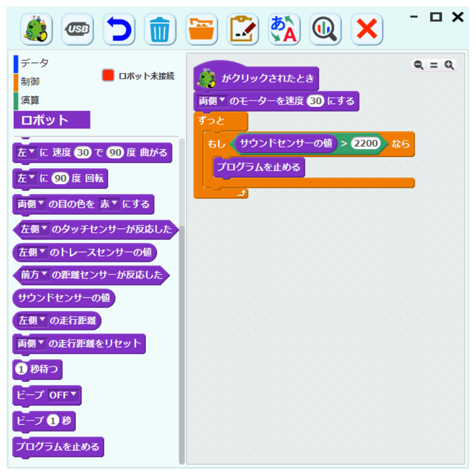
Task: Open the 両側 dropdown in reset distance block
Action: (31, 343)
